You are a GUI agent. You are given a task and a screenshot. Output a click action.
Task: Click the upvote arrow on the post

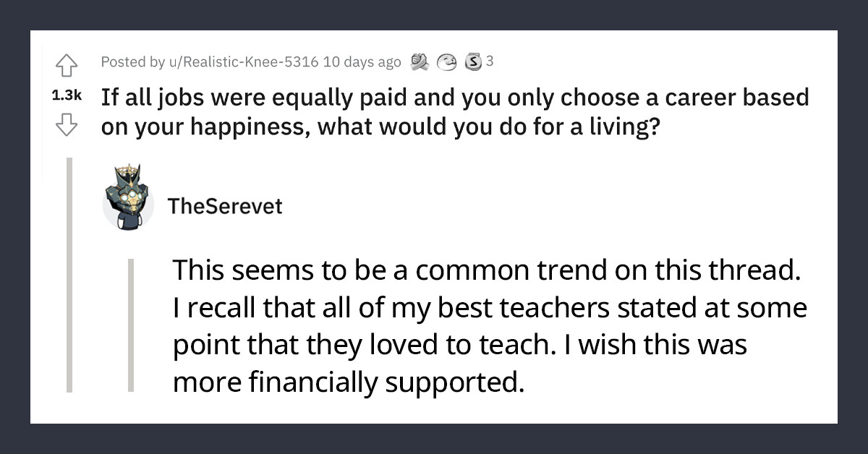67,65
